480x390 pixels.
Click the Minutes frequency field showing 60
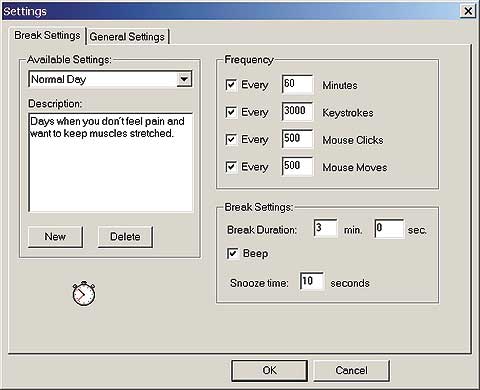coord(297,84)
